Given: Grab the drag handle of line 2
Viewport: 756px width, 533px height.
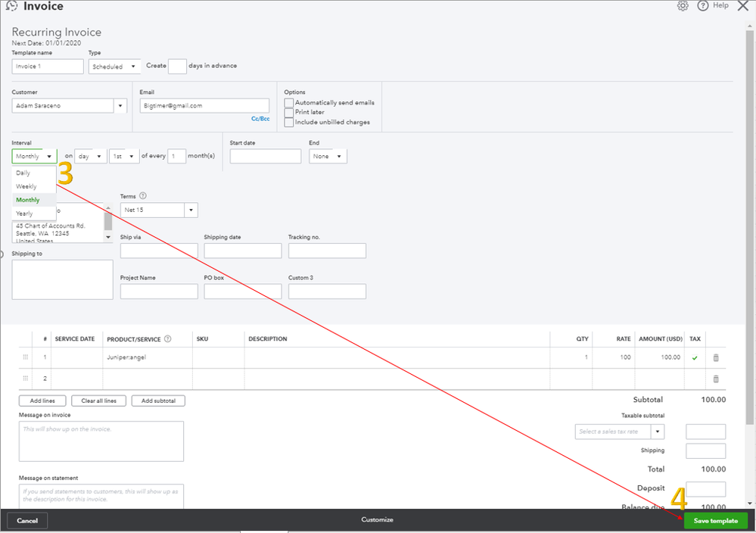Looking at the screenshot, I should pyautogui.click(x=26, y=379).
